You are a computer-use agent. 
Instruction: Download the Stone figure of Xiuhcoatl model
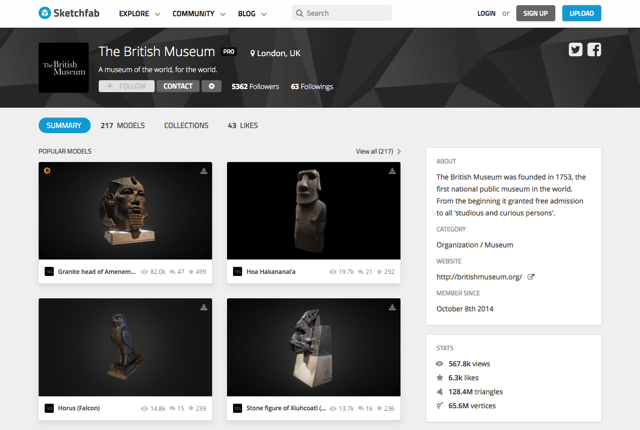point(392,307)
